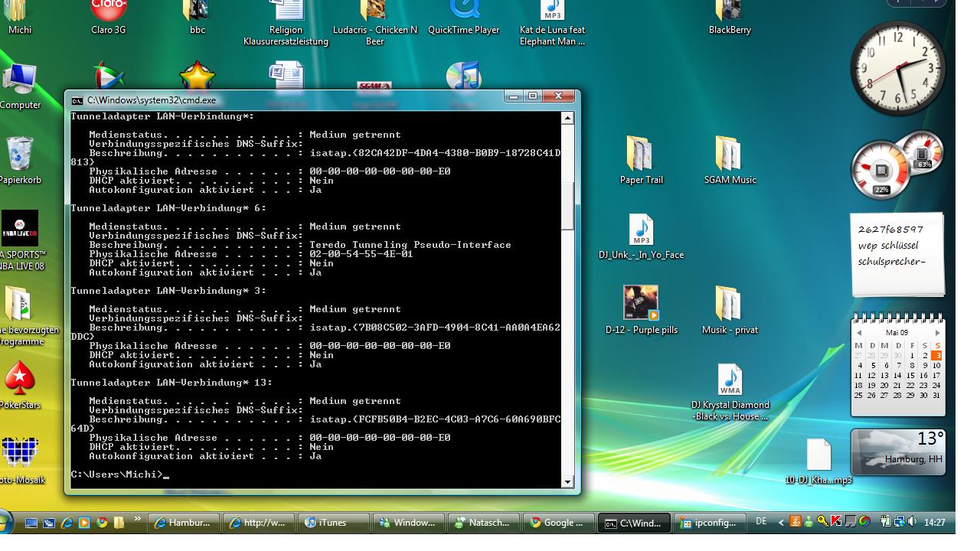Image resolution: width=980 pixels, height=551 pixels.
Task: Click the yellow key tray icon
Action: point(823,521)
